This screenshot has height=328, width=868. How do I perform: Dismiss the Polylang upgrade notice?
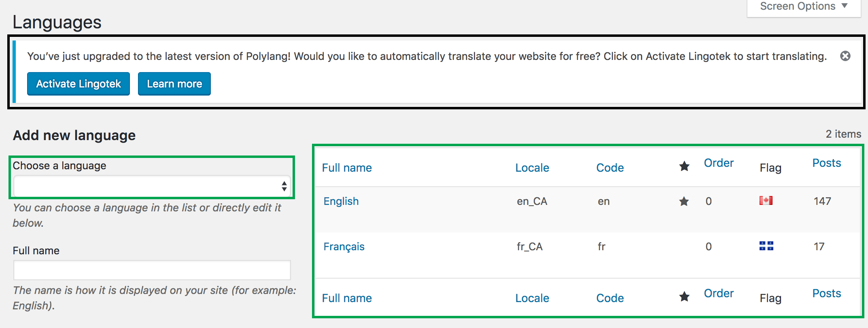click(x=845, y=56)
